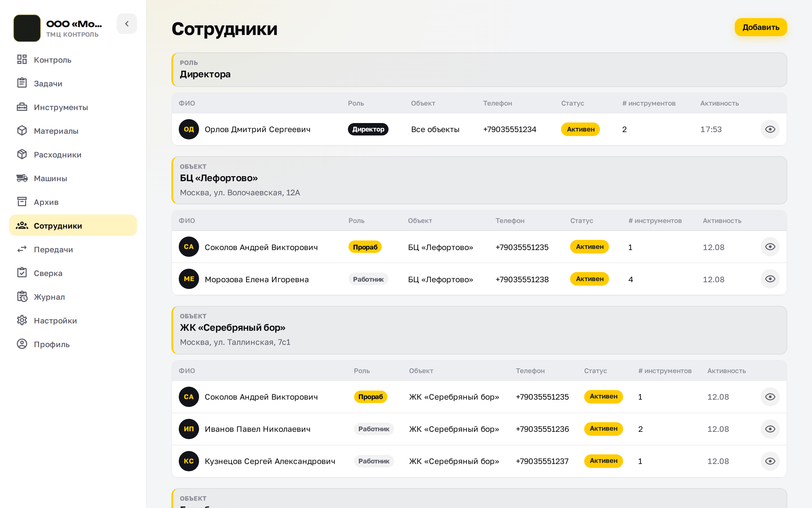This screenshot has width=812, height=508.
Task: Open the Настройки section label
Action: coord(55,321)
